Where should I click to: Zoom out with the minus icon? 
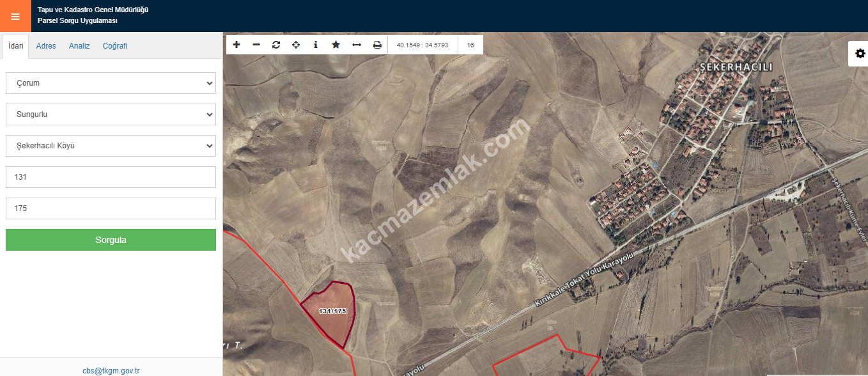pyautogui.click(x=256, y=45)
